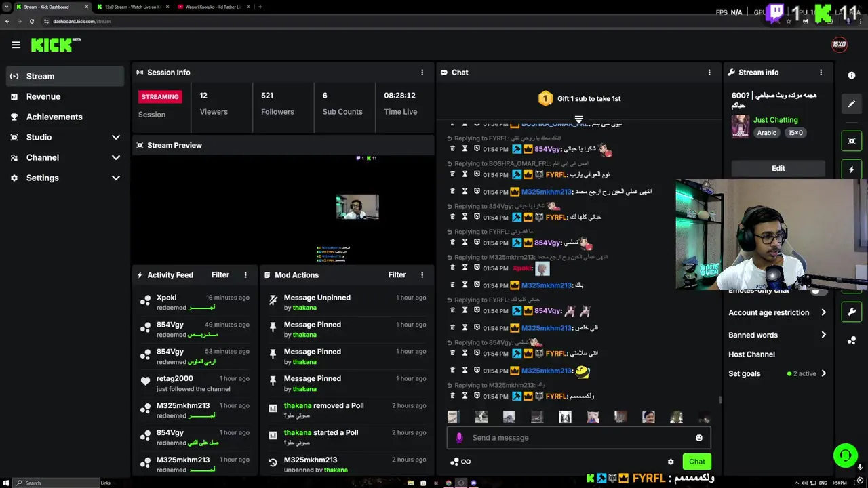Click the pencil edit icon in right sidebar

(852, 104)
